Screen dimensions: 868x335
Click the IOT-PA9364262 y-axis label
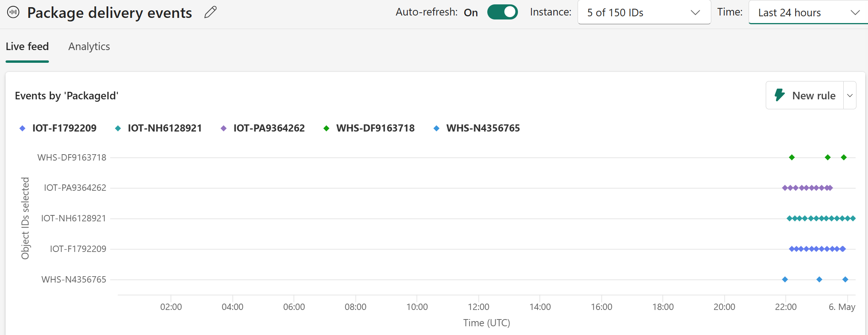(x=75, y=188)
